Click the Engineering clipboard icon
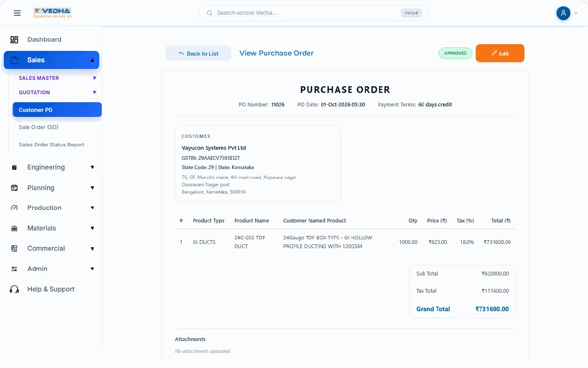 [14, 167]
